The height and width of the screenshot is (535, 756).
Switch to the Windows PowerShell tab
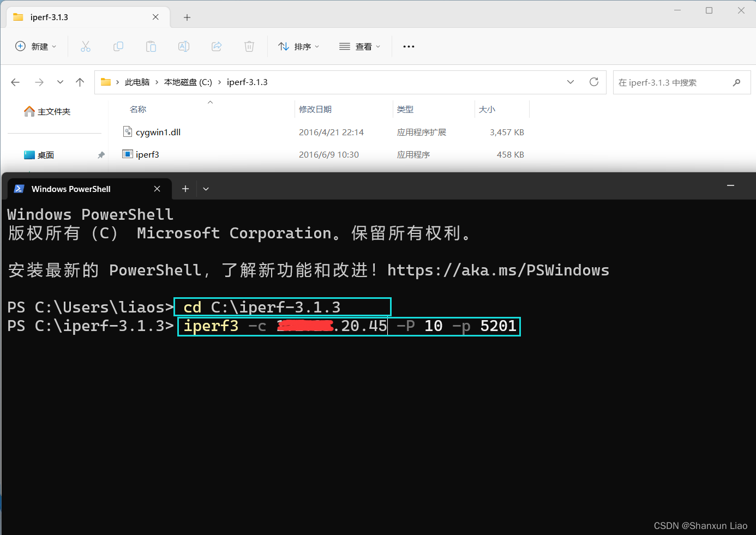(71, 189)
